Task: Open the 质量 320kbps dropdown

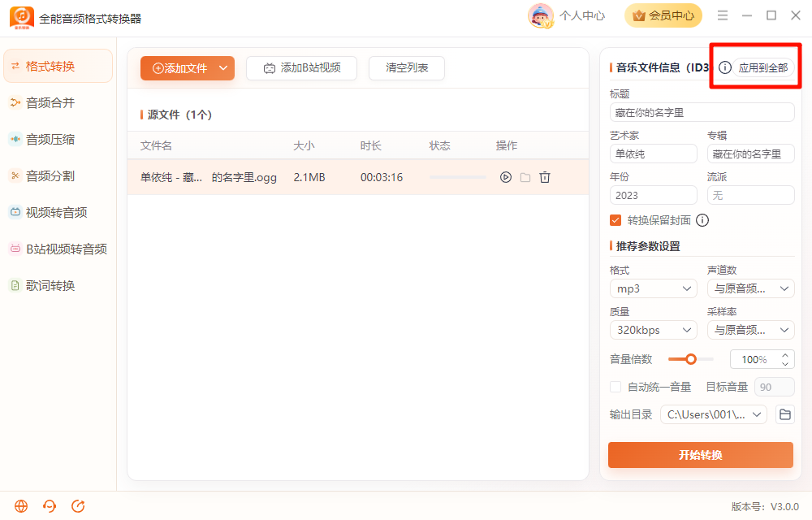Action: (653, 330)
